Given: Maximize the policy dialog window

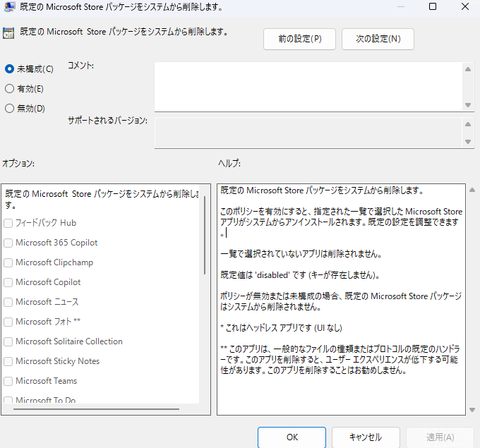Looking at the screenshot, I should [433, 6].
